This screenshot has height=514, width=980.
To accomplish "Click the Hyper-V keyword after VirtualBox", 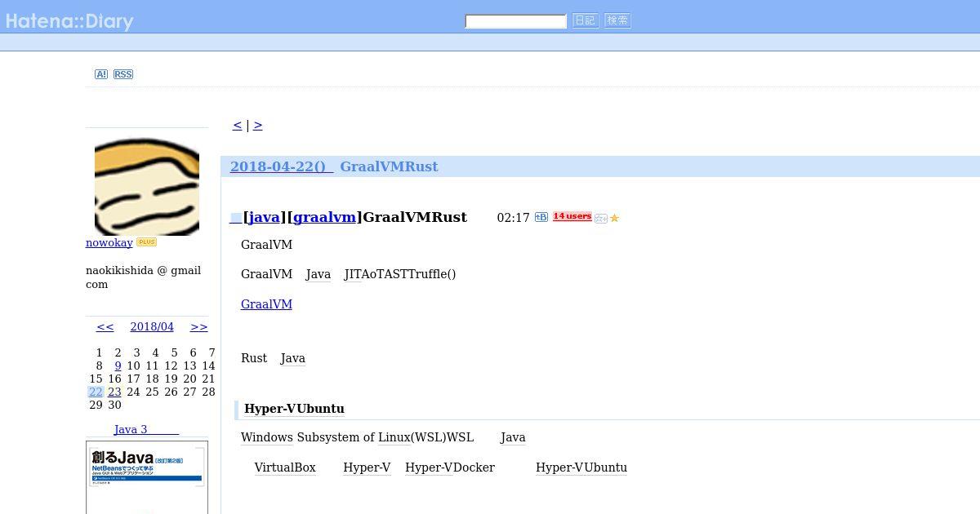I will [x=367, y=467].
